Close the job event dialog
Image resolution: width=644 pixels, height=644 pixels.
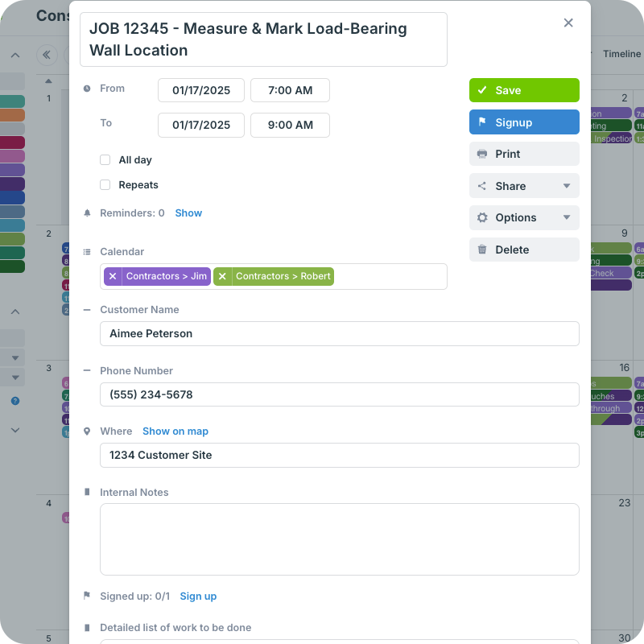click(x=568, y=23)
